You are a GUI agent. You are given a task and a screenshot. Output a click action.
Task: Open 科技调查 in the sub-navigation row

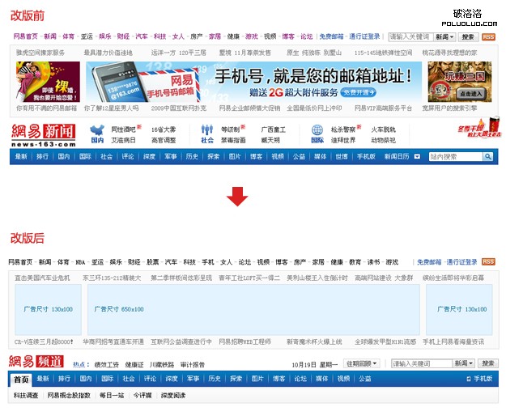pos(26,396)
